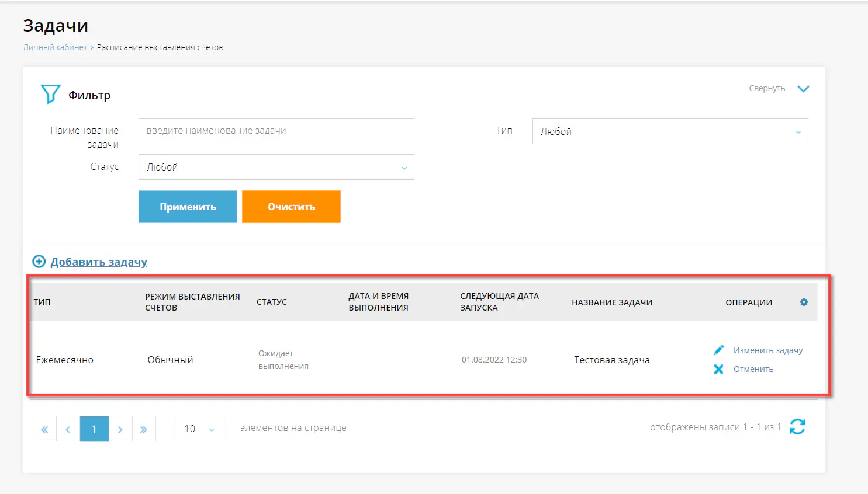
Task: Open table column settings gear icon
Action: (x=804, y=302)
